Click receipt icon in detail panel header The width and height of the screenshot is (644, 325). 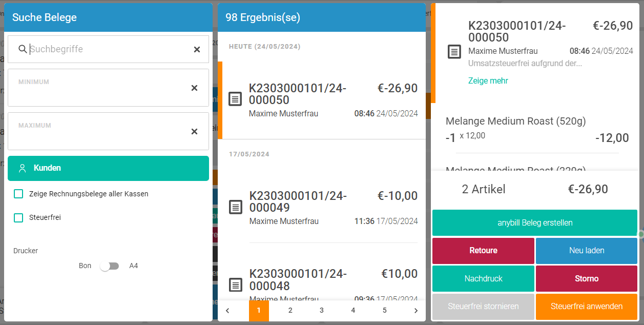tap(454, 52)
